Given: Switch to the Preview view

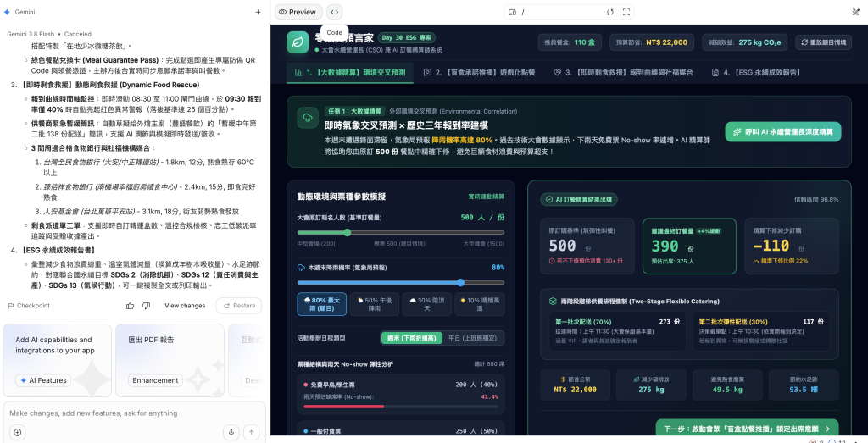Looking at the screenshot, I should tap(298, 12).
